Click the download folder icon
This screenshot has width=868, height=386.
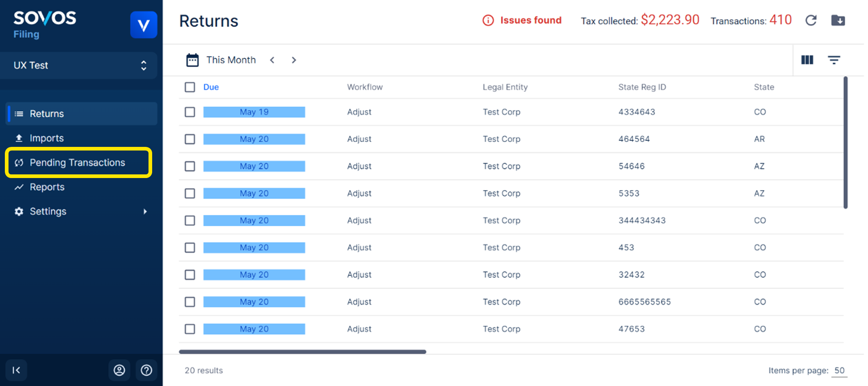click(x=838, y=20)
